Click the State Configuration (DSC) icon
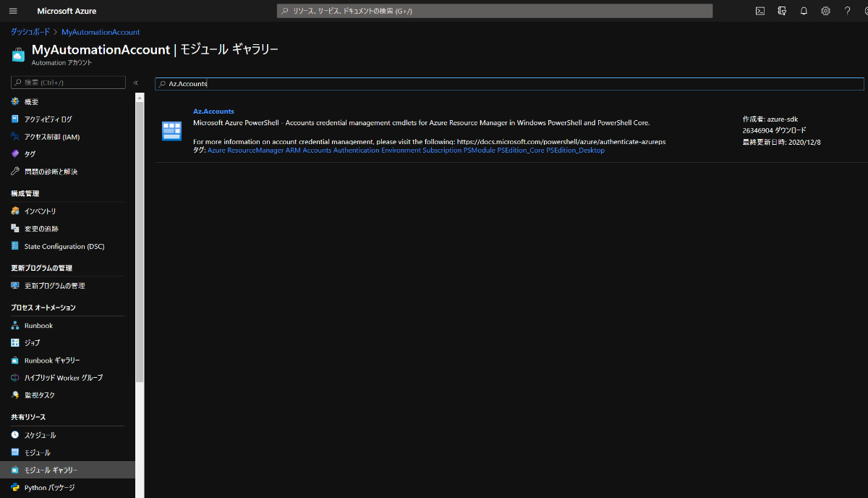This screenshot has height=498, width=868. click(x=15, y=246)
